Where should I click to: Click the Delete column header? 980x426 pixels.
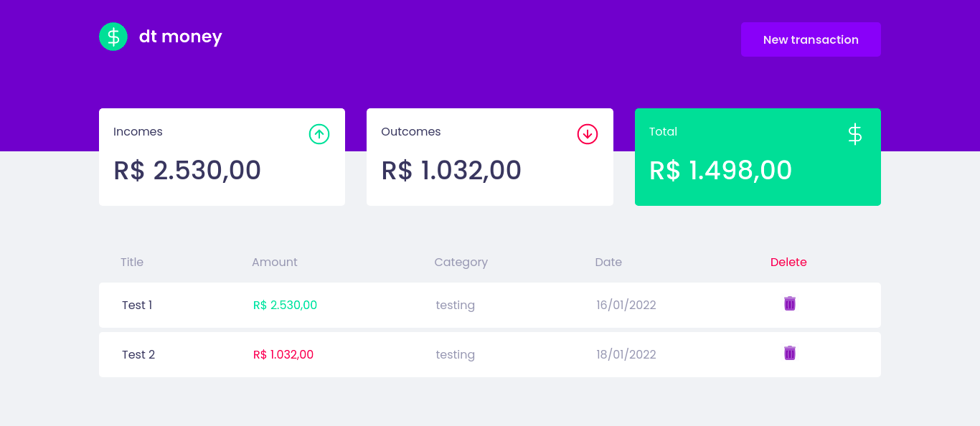(x=788, y=262)
